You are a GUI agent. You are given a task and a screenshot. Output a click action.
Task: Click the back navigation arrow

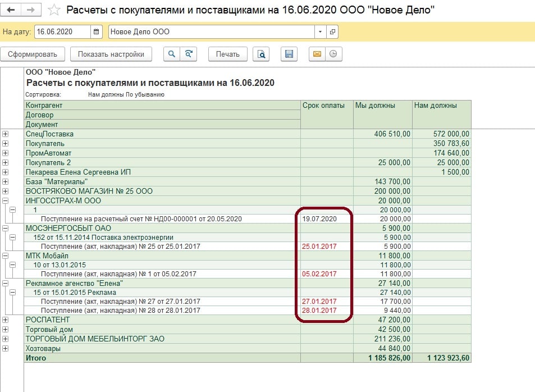tap(11, 10)
